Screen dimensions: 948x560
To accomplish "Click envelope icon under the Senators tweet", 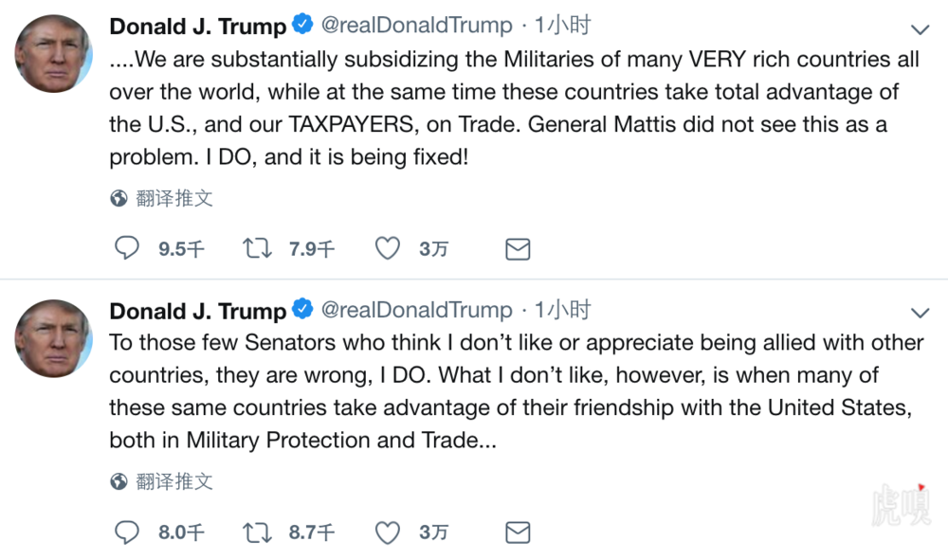I will tap(518, 533).
